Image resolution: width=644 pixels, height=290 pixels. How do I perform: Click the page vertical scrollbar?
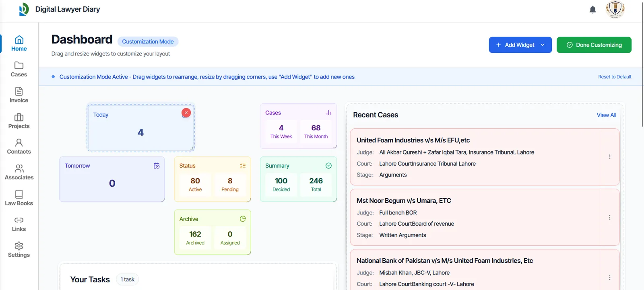pos(642,64)
